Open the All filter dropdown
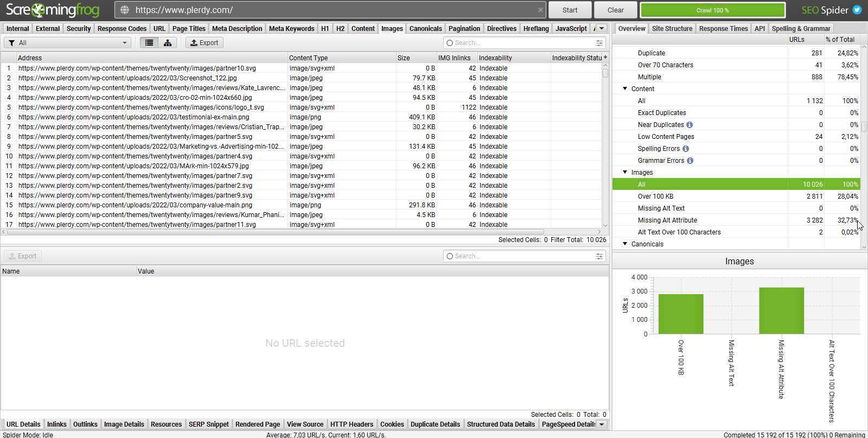The height and width of the screenshot is (438, 868). pos(68,43)
